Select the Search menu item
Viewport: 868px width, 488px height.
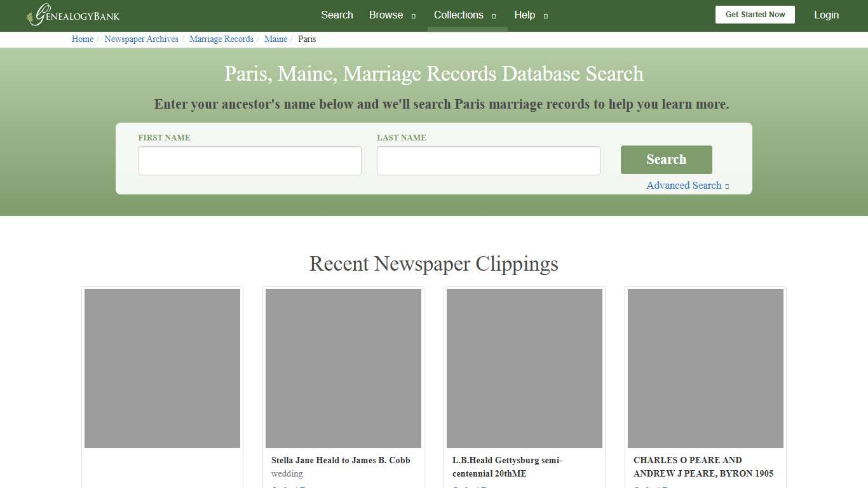coord(337,15)
